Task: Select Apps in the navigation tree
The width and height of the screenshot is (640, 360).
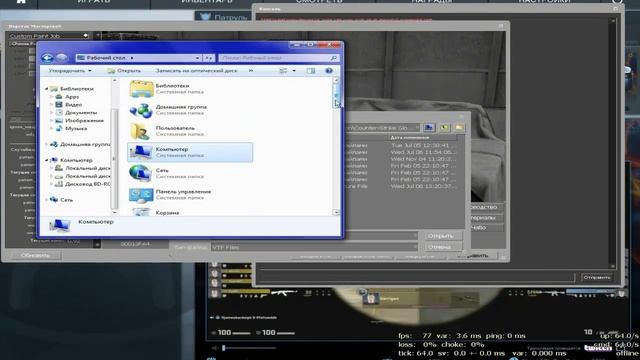Action: pos(72,97)
